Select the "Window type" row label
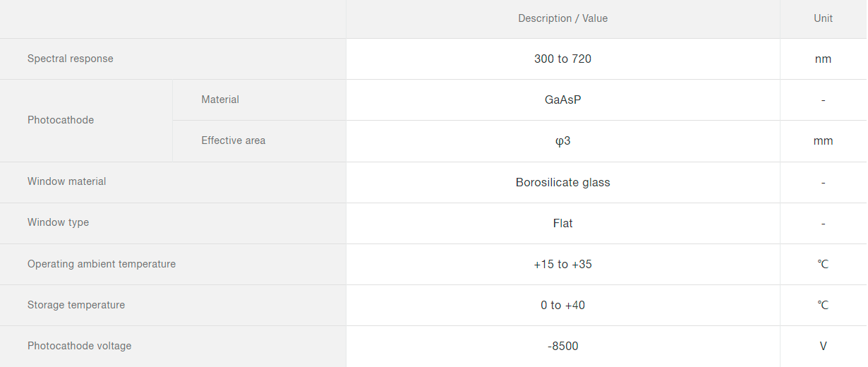This screenshot has height=367, width=868. 59,222
